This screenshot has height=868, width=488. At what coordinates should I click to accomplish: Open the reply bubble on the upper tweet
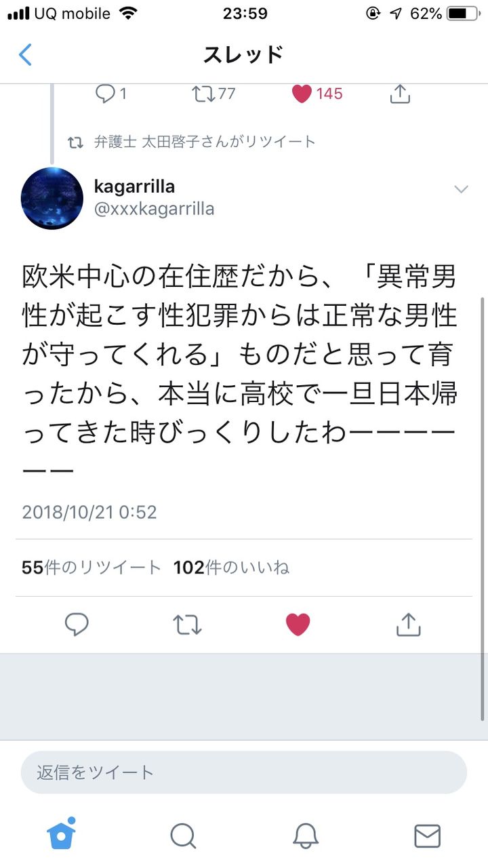[111, 94]
